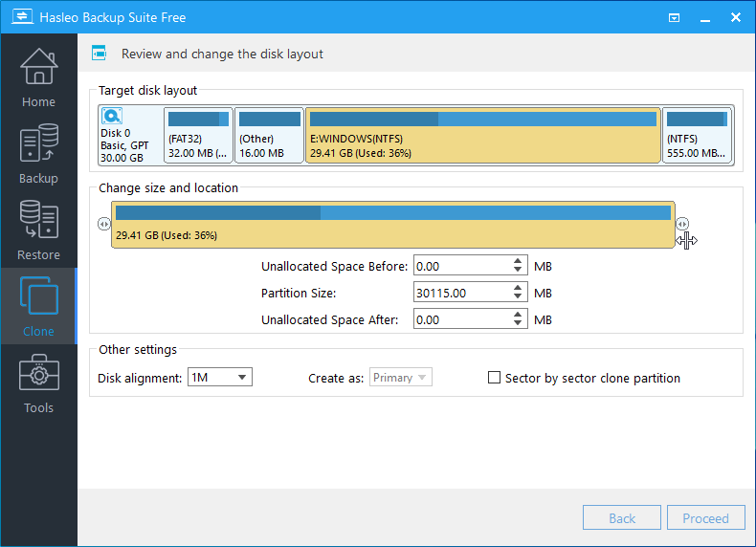The image size is (756, 547).
Task: Select the E:WINDOWS(NTFS) partition block
Action: [482, 135]
